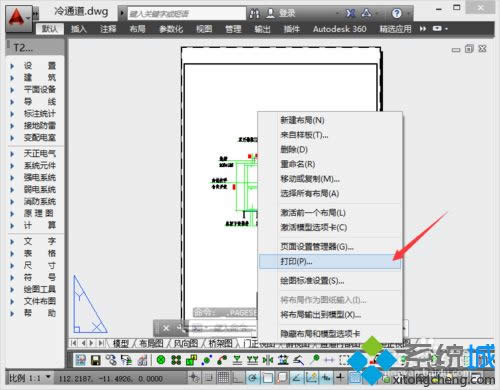Viewport: 500px width, 390px height.
Task: Select 页面设置管理器(G)... in context menu
Action: [x=330, y=247]
